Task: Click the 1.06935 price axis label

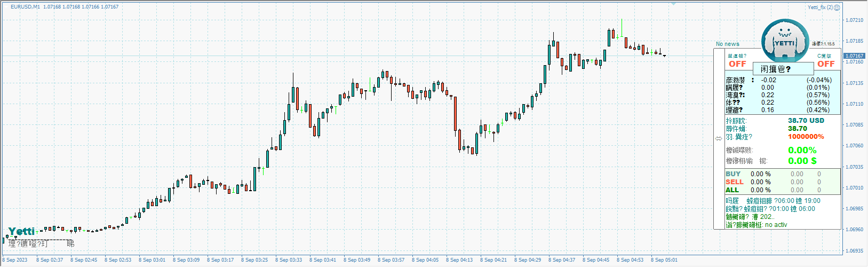Action: point(855,250)
